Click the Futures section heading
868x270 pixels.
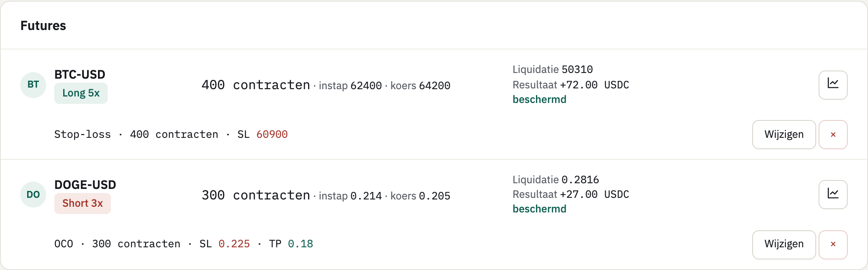tap(43, 26)
